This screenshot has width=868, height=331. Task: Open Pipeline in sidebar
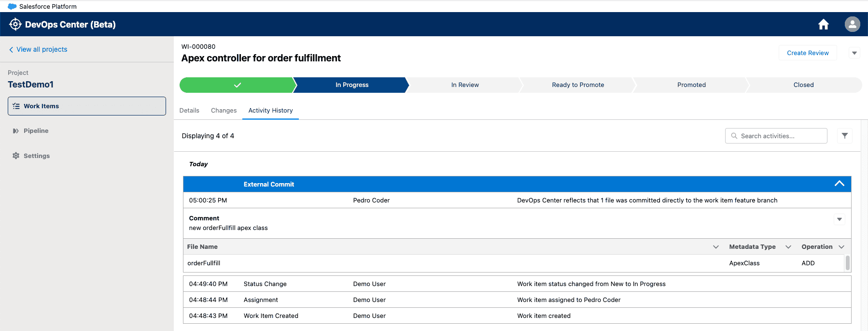tap(36, 131)
